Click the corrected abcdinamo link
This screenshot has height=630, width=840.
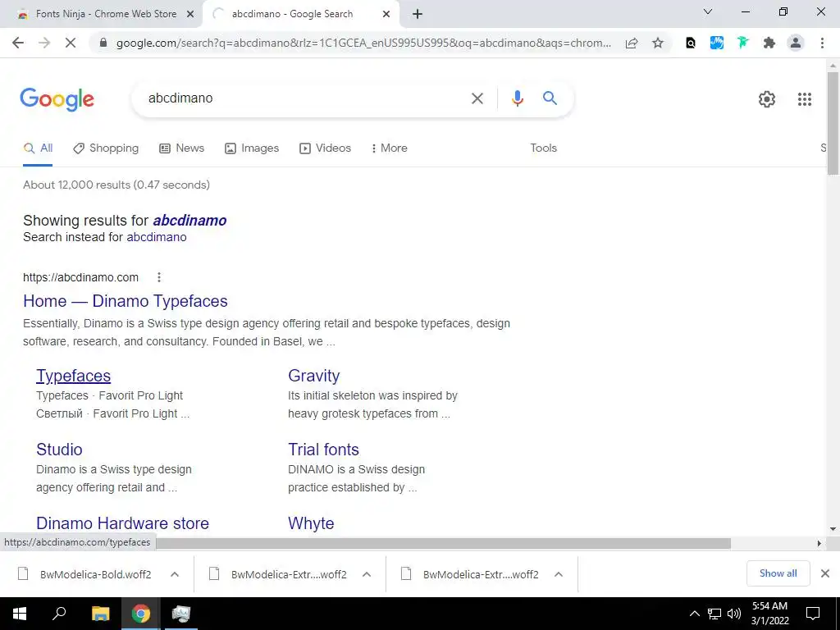(x=189, y=220)
